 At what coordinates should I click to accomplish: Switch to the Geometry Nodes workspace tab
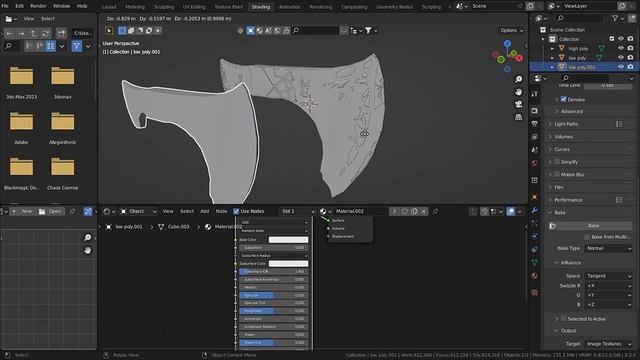tap(394, 7)
